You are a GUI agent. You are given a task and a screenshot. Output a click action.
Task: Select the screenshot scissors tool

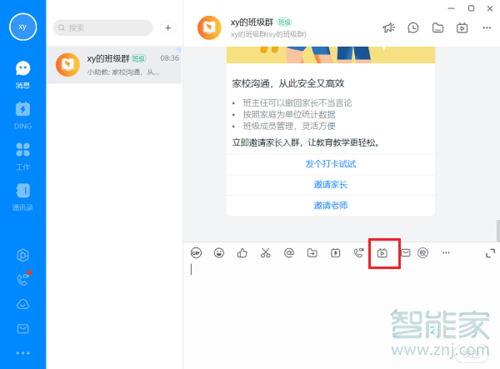point(266,253)
